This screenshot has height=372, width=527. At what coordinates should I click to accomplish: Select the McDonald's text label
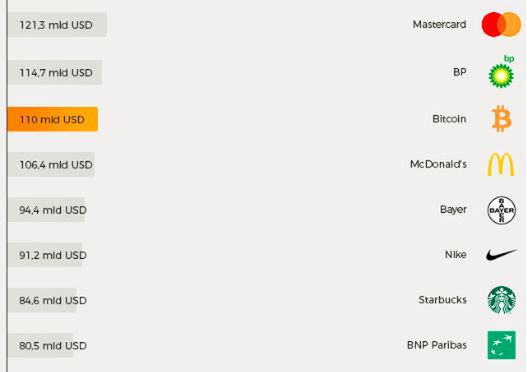tap(438, 164)
